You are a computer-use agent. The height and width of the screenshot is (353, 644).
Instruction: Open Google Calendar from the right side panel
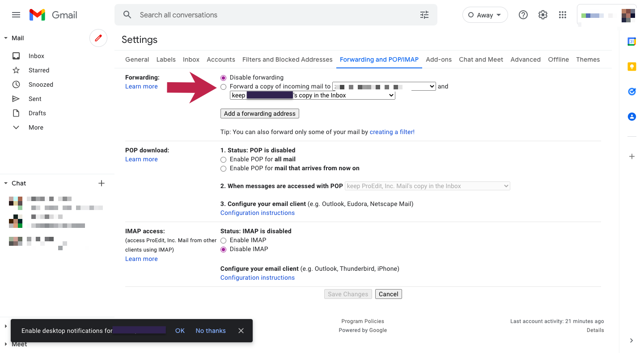[631, 41]
